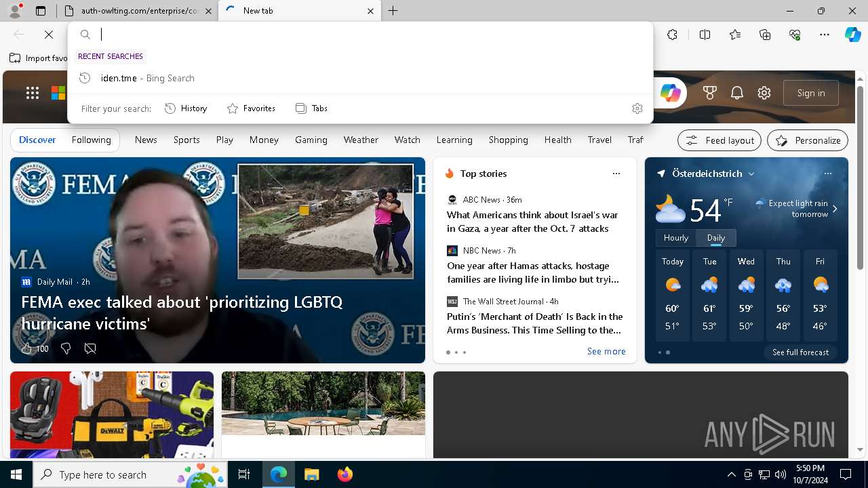868x488 pixels.
Task: Open the News category
Action: pyautogui.click(x=146, y=140)
